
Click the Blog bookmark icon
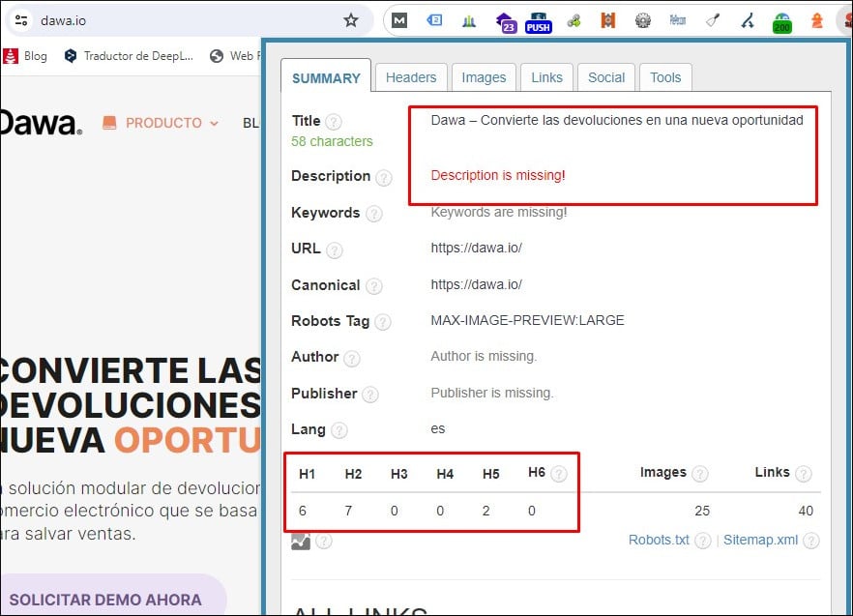click(11, 55)
